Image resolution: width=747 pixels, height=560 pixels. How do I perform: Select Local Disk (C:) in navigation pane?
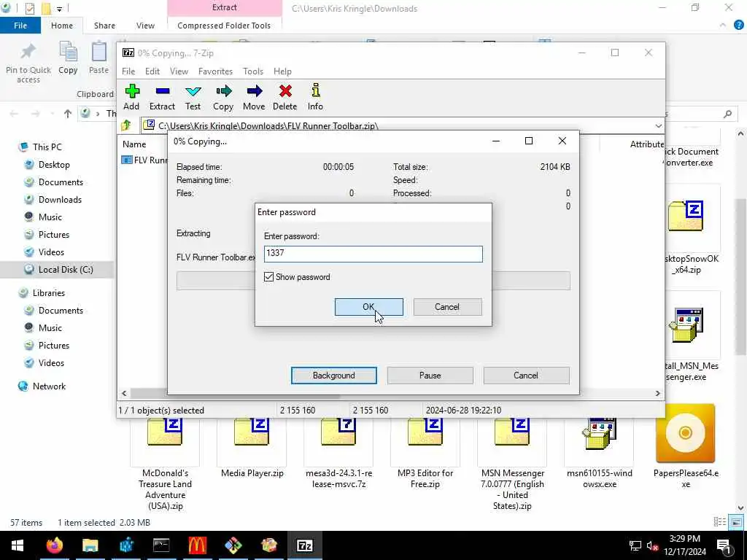(66, 270)
